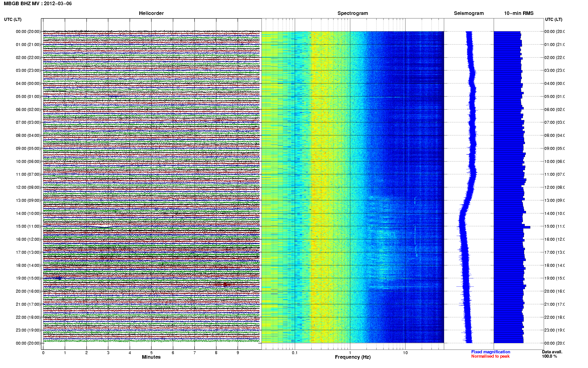Click the left 14:00 (10:00) time label

coord(28,213)
